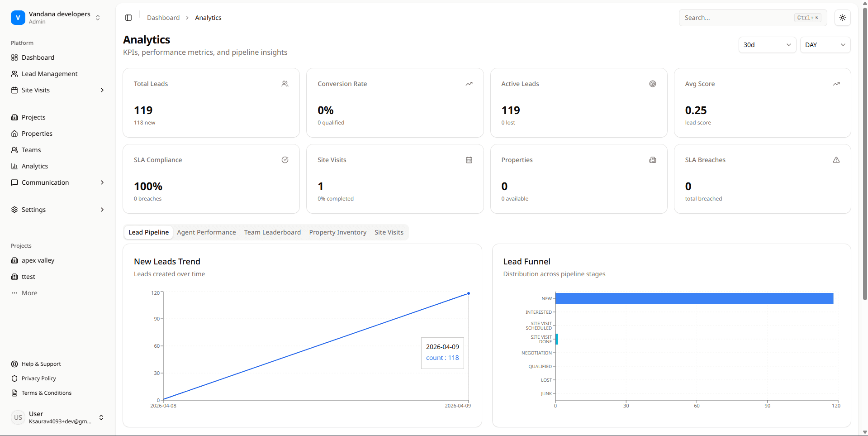This screenshot has width=868, height=436.
Task: Click the blue NEW bar in Lead Funnel
Action: (694, 298)
